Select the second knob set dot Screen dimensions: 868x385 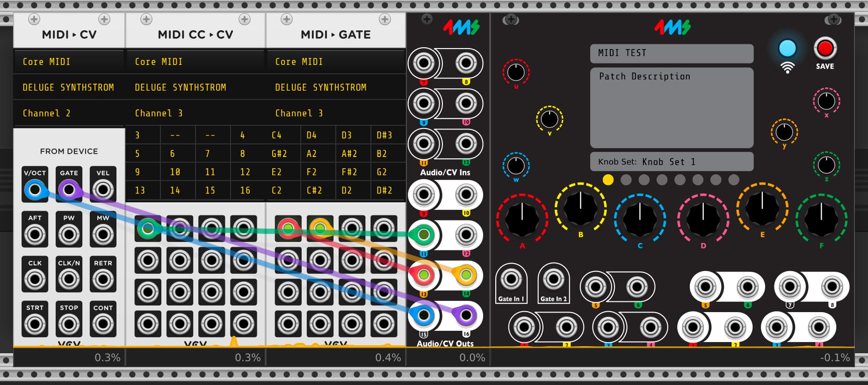tap(626, 180)
